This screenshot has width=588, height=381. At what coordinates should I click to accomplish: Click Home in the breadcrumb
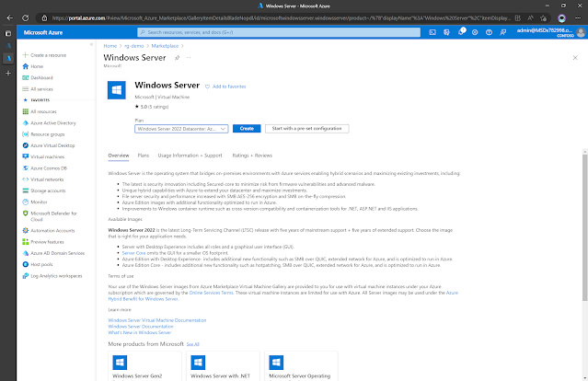110,46
